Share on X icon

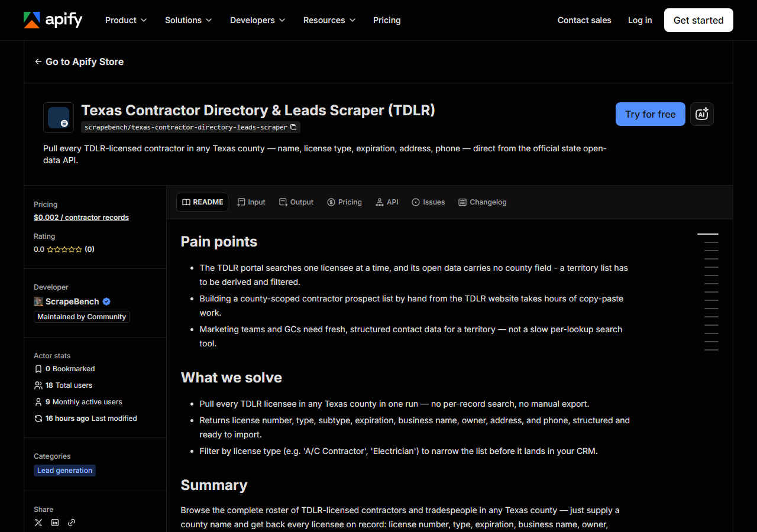[x=38, y=523]
